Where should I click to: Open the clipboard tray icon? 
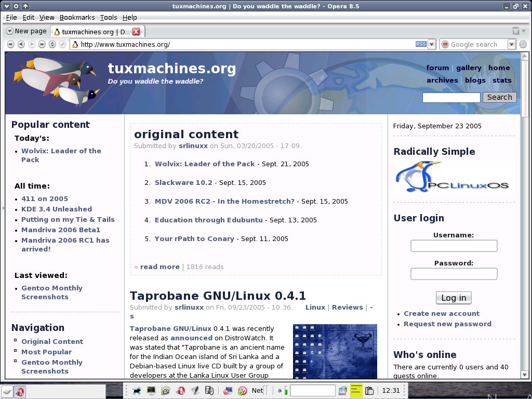[369, 391]
